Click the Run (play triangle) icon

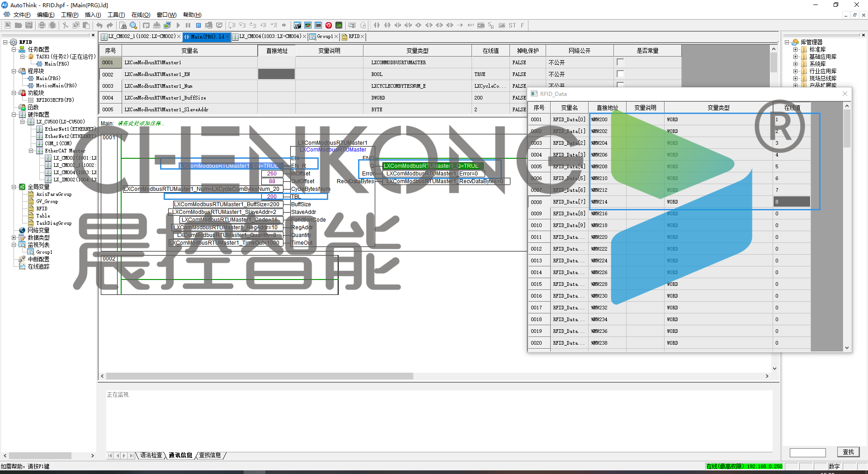coord(178,25)
